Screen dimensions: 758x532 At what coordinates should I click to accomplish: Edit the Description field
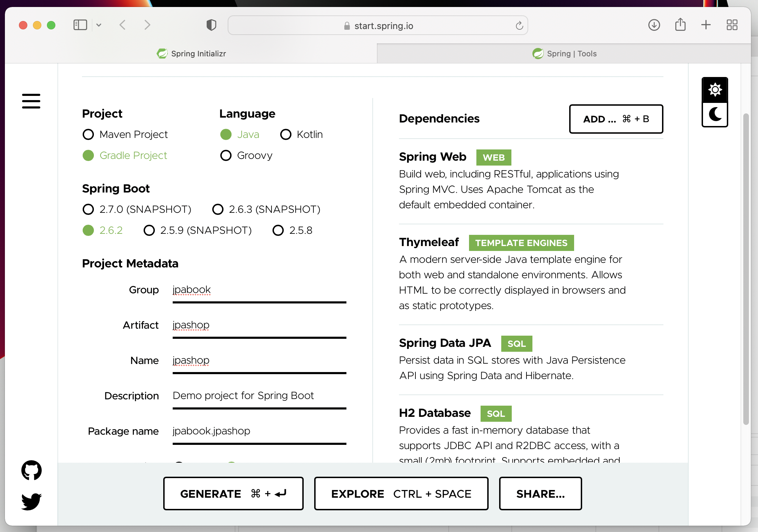point(259,397)
